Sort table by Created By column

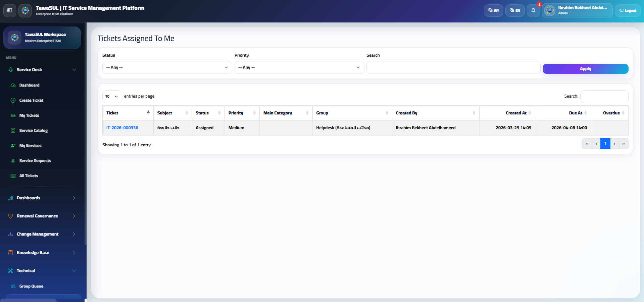pyautogui.click(x=436, y=113)
